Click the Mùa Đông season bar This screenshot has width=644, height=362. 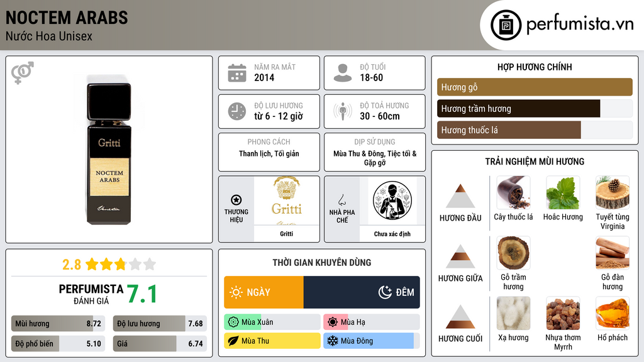(x=372, y=341)
